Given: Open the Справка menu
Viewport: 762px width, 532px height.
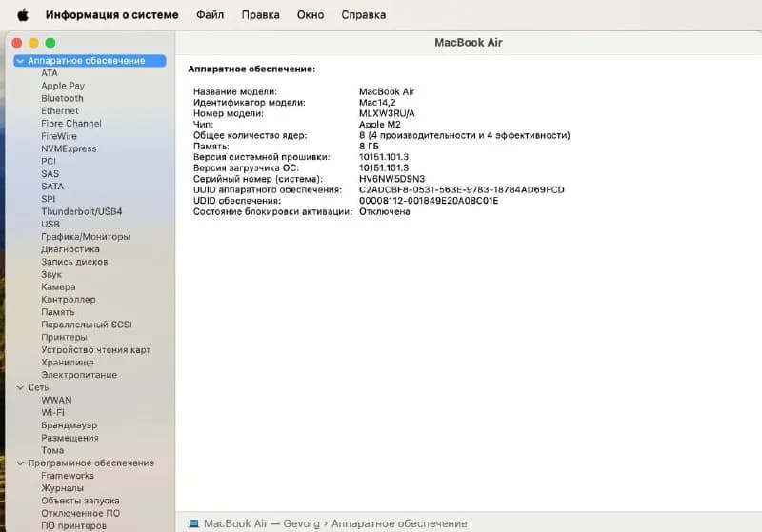Looking at the screenshot, I should [364, 15].
